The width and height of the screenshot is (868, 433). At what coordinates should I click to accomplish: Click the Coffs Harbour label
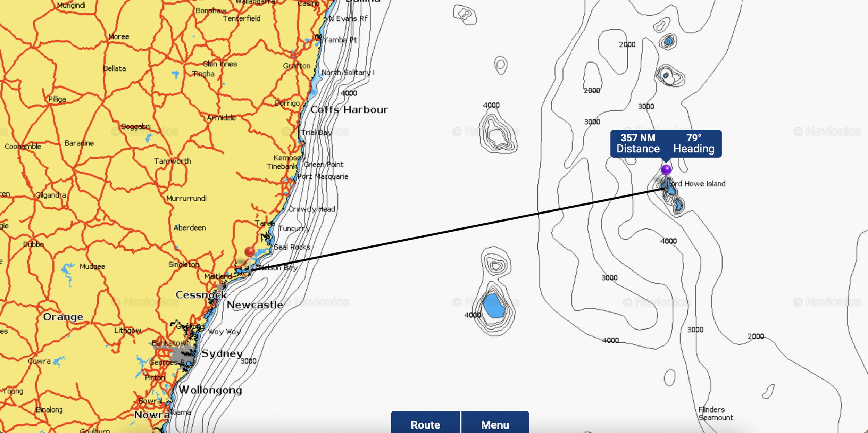click(349, 110)
